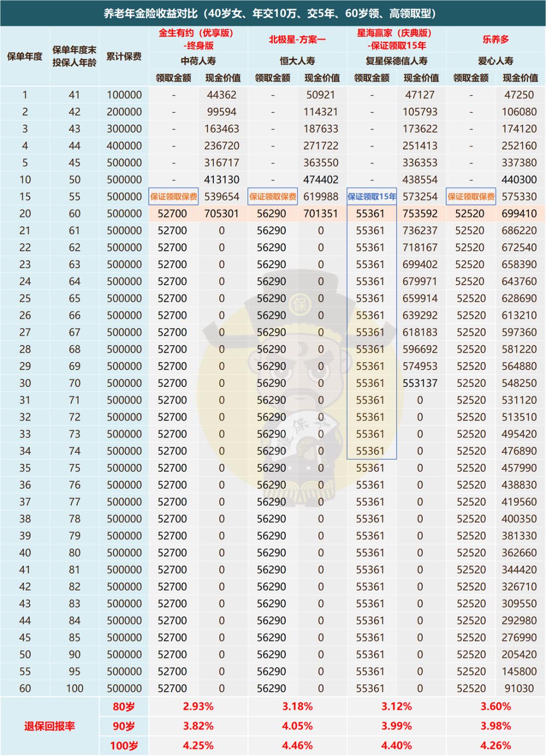Click cash value 553137 at age 70
546x756 pixels.
(x=420, y=383)
